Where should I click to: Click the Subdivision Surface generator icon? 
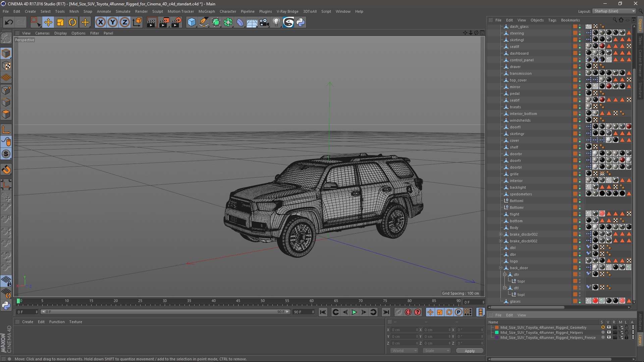[x=216, y=22]
